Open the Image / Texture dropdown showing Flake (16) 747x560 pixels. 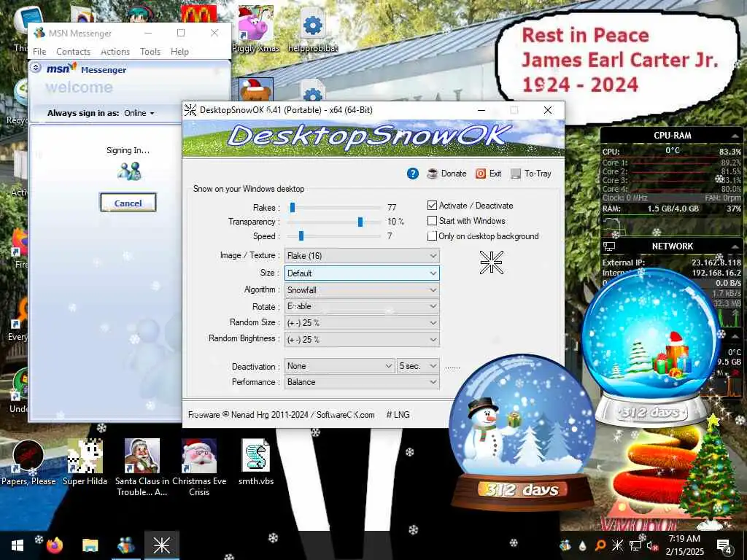(362, 256)
